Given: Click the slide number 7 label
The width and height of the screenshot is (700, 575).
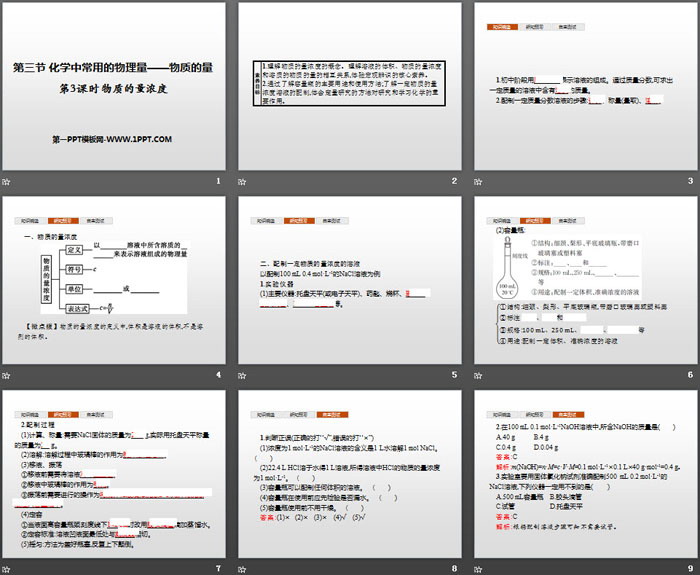Looking at the screenshot, I should click(x=218, y=568).
